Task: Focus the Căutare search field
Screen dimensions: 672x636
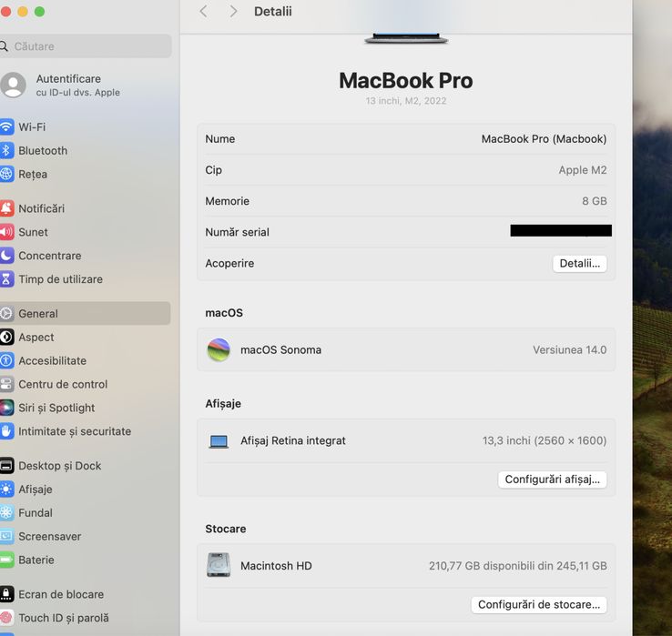Action: pos(86,46)
